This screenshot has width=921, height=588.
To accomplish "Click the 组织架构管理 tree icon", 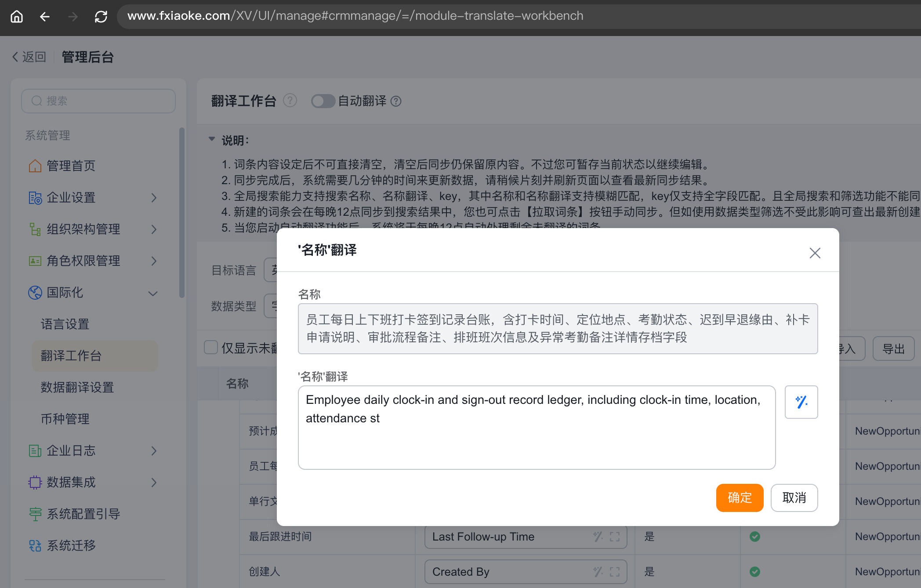I will (x=35, y=229).
